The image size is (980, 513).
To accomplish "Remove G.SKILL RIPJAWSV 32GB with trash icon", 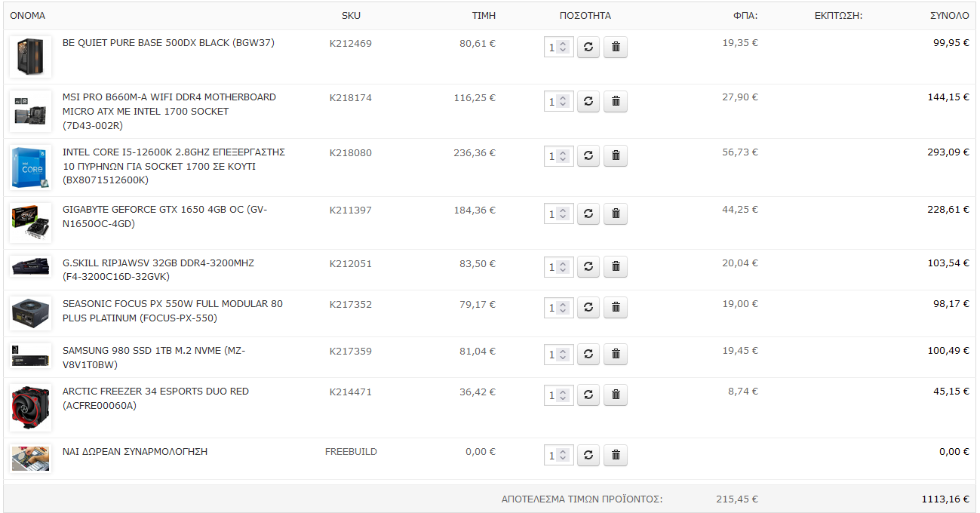I will tap(616, 267).
